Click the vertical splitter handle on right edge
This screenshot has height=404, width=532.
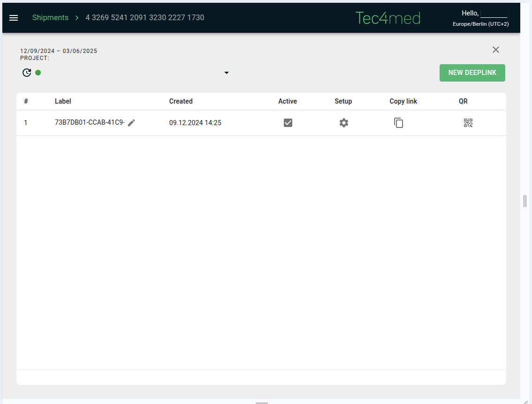pos(525,201)
